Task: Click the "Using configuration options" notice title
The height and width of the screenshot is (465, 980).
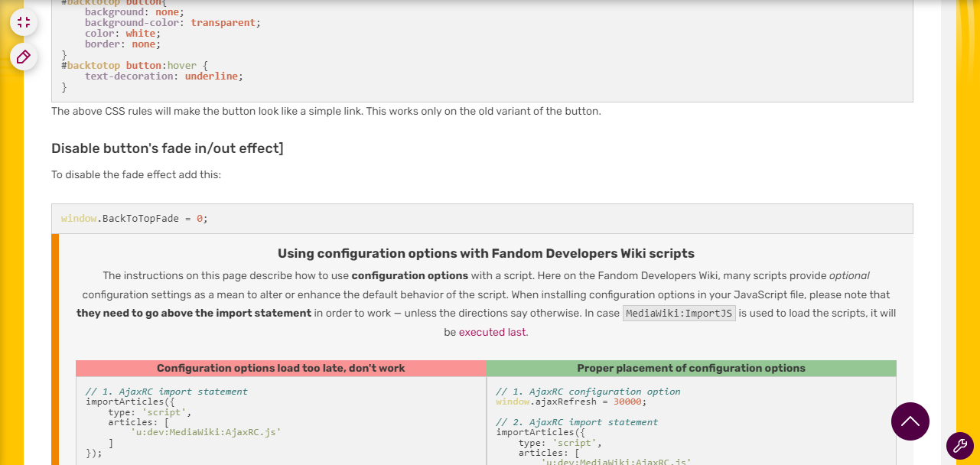Action: click(486, 253)
